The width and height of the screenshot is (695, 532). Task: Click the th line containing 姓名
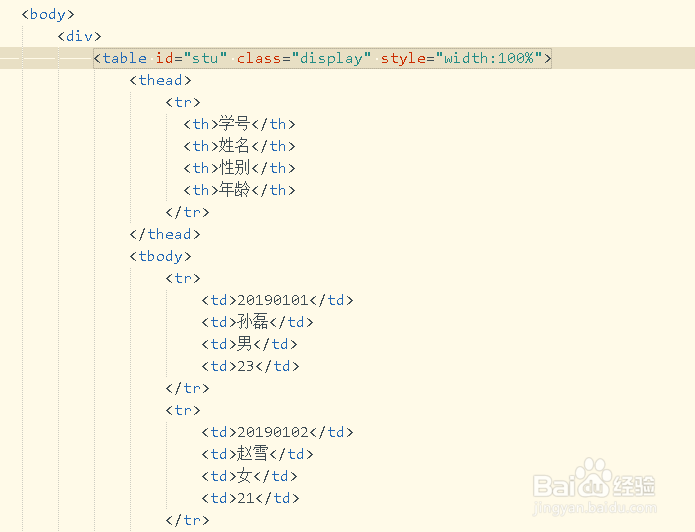tap(239, 146)
